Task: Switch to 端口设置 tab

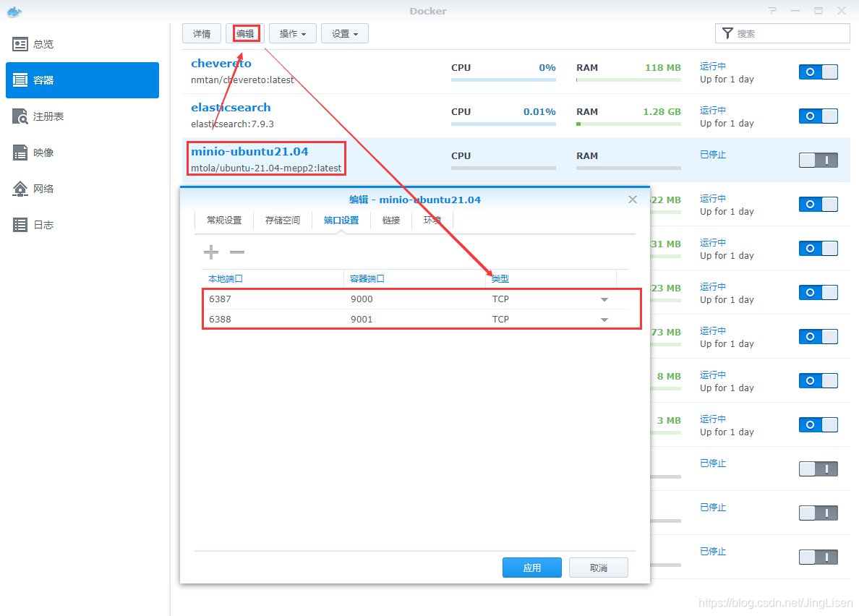Action: click(341, 220)
